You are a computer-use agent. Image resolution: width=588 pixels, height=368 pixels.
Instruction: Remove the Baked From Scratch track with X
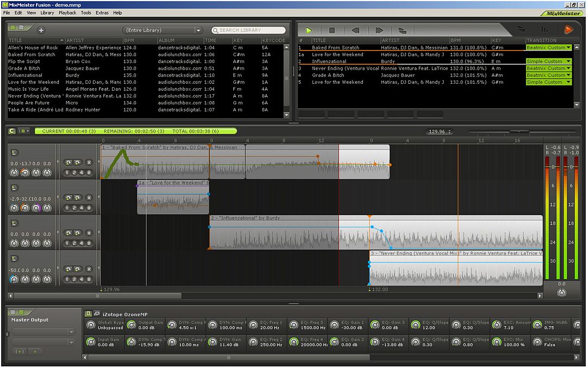click(x=89, y=163)
